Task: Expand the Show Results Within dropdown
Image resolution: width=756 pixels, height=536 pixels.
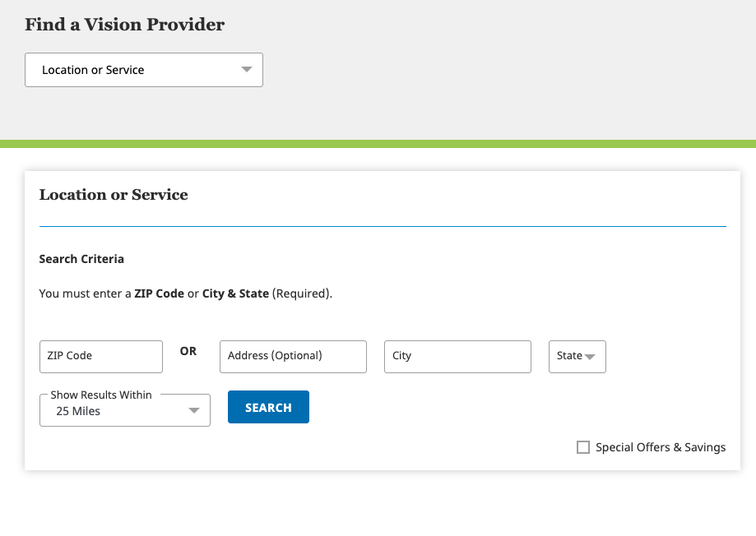Action: point(124,411)
